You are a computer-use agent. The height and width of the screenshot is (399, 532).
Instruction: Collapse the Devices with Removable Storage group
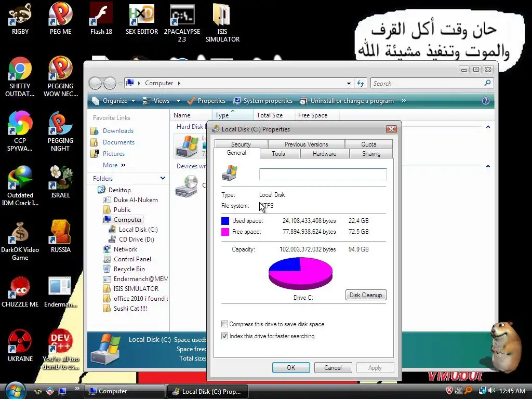488,166
